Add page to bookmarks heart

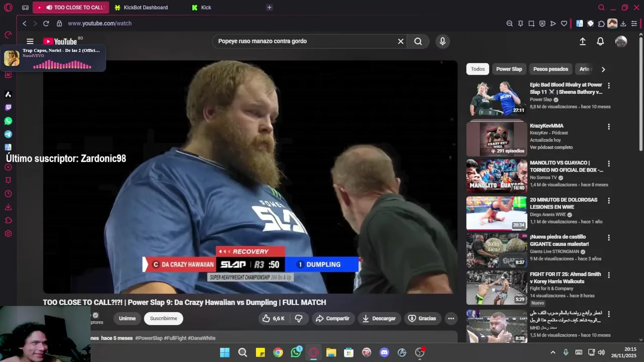click(564, 24)
